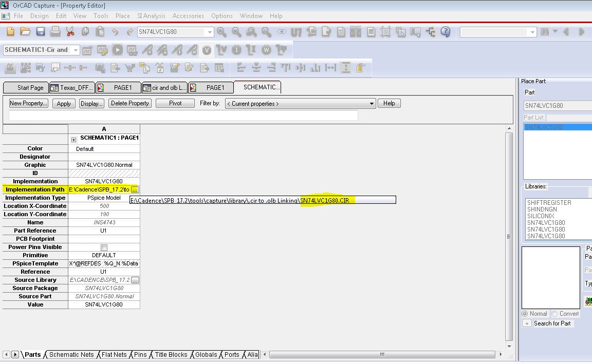Select the PSpiceTemplate value cell
The width and height of the screenshot is (592, 364).
[x=104, y=264]
